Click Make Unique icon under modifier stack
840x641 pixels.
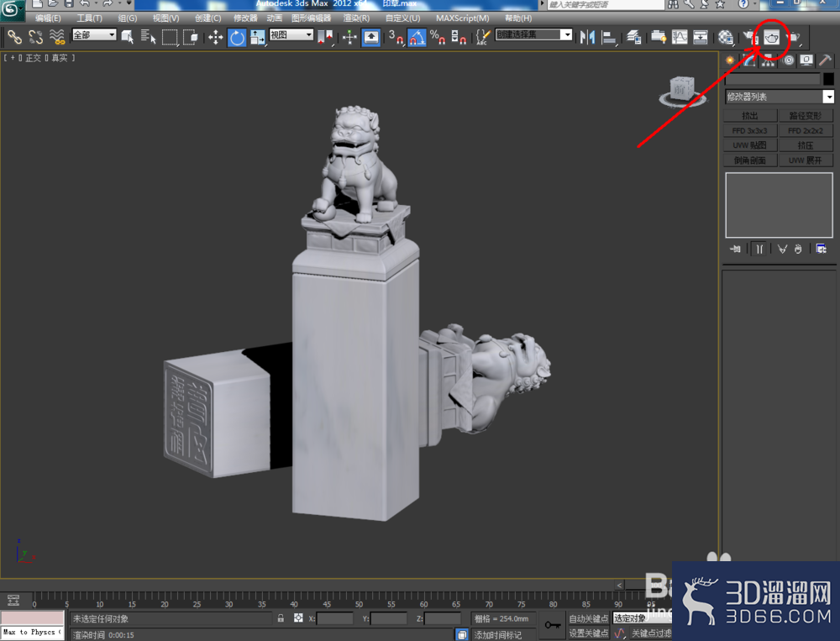pyautogui.click(x=782, y=249)
